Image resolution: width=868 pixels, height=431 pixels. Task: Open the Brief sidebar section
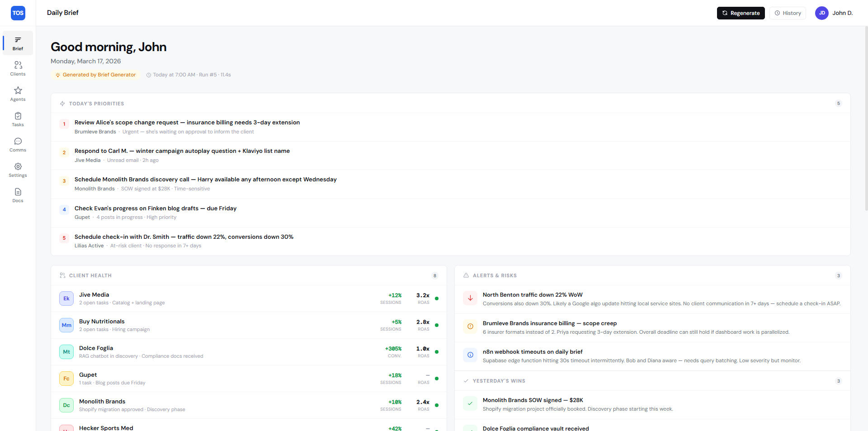point(18,43)
